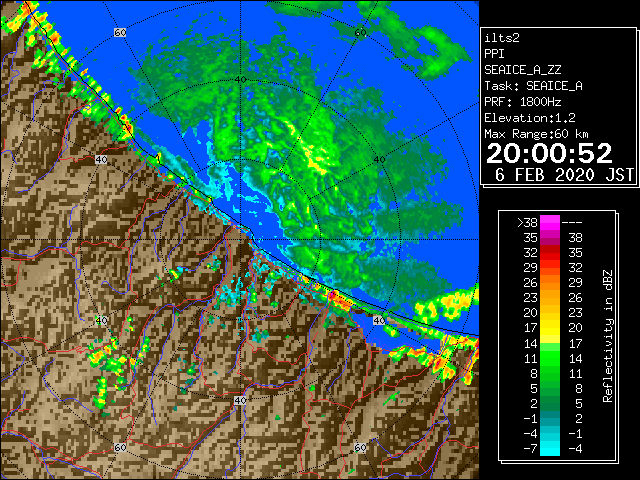Image resolution: width=640 pixels, height=480 pixels.
Task: Pick the cyan swatch at the scale bottom
Action: [x=550, y=448]
